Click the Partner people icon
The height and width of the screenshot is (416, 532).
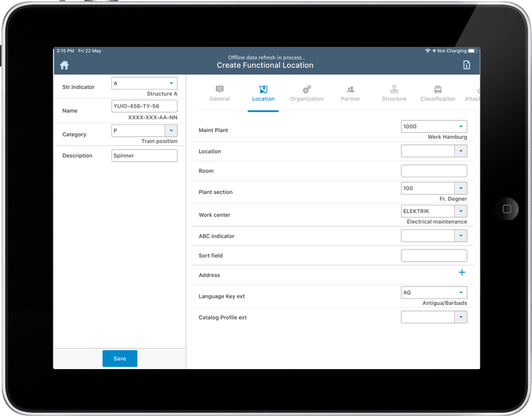pyautogui.click(x=350, y=88)
